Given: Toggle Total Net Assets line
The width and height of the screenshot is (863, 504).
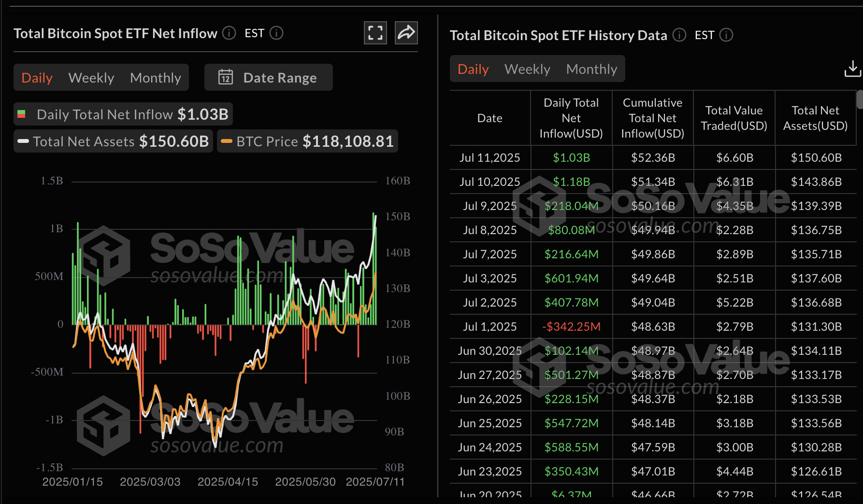Looking at the screenshot, I should tap(113, 141).
